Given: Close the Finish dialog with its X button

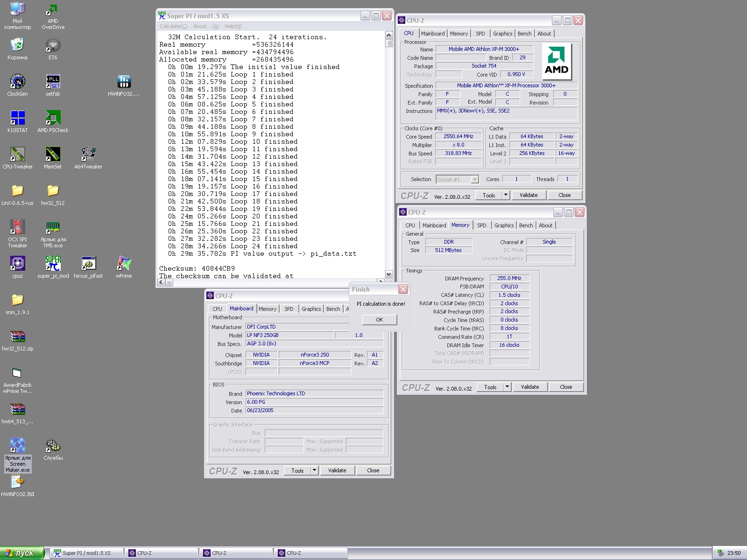Looking at the screenshot, I should point(403,289).
